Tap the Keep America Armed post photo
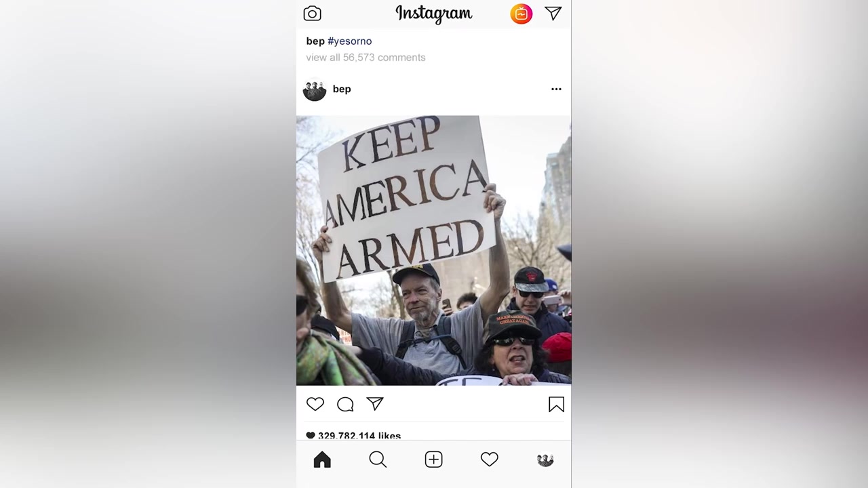The image size is (868, 488). [434, 250]
